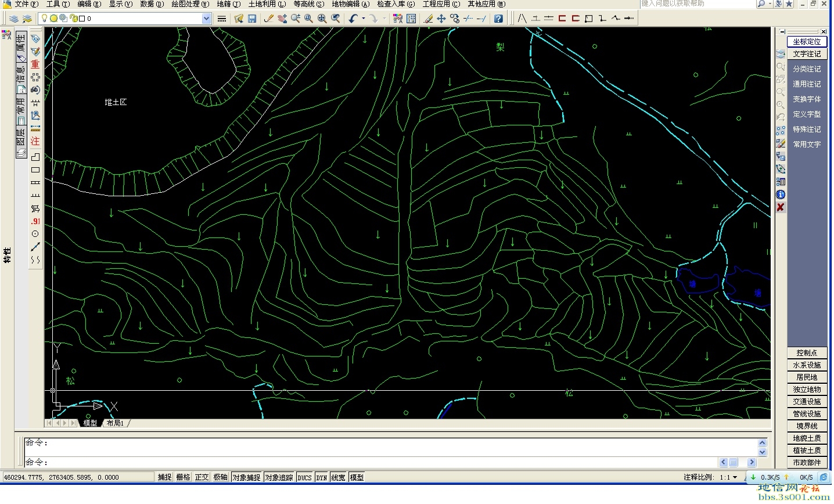
Task: Select the erase tool icon
Action: click(428, 19)
